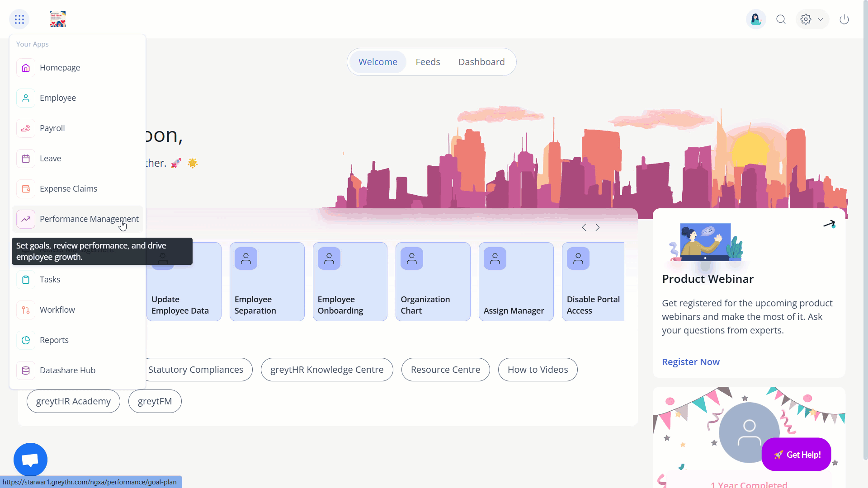Click the Register Now link
868x488 pixels.
(690, 362)
